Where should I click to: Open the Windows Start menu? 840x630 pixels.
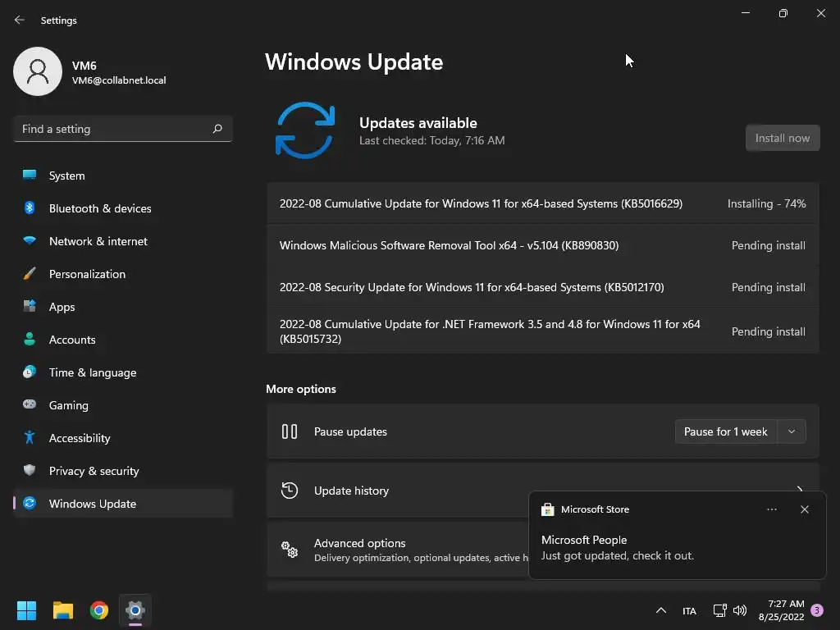pyautogui.click(x=26, y=610)
